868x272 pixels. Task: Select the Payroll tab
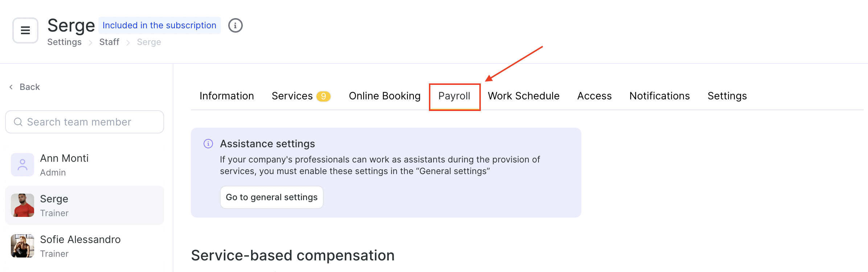(x=454, y=96)
